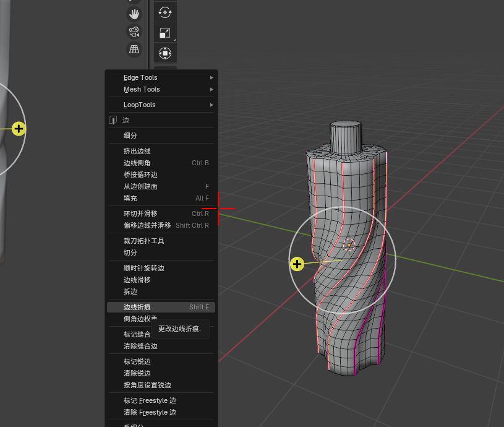Select the Transform tool in toolbar
This screenshot has width=504, height=427.
(x=165, y=53)
